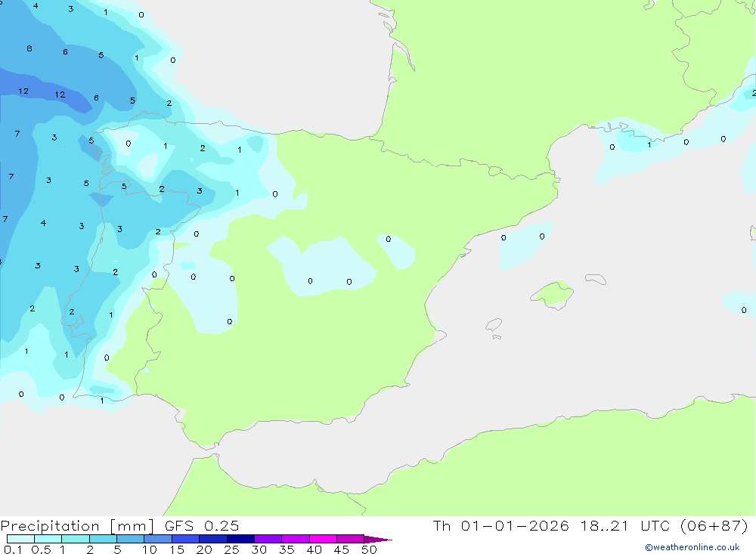Click the "50" legend scale label
Screen dimensions: 756x554
[x=370, y=549]
